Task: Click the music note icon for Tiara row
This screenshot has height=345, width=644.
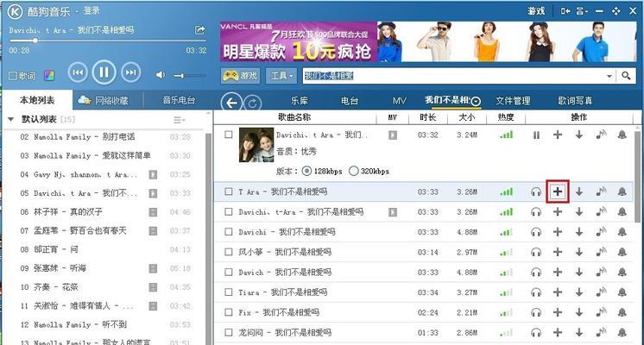Action: pyautogui.click(x=601, y=292)
